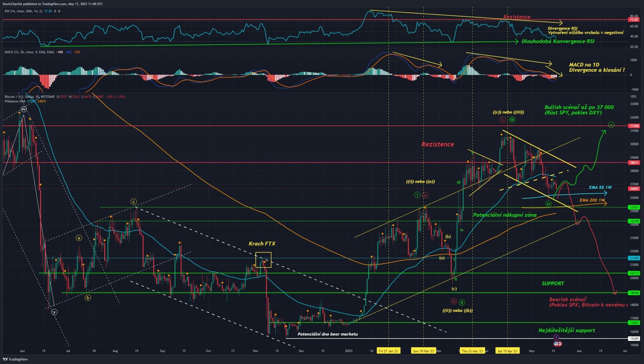
Task: Click the 21499 teal price label
Action: [x=634, y=258]
